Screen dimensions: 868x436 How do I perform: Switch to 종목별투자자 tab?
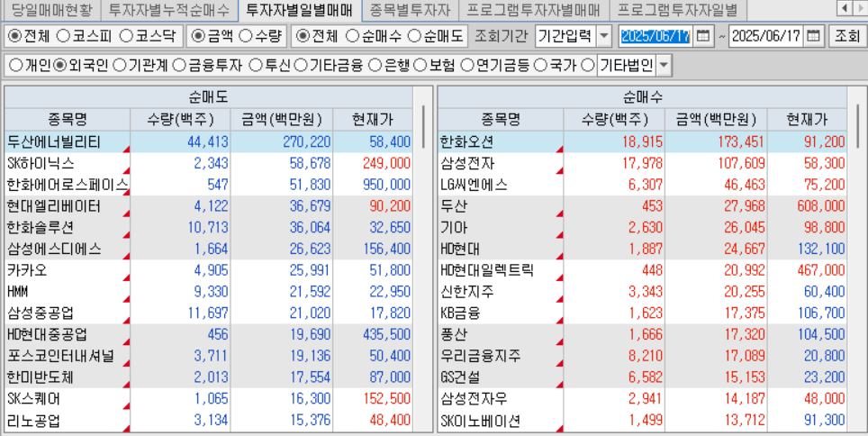click(x=411, y=9)
